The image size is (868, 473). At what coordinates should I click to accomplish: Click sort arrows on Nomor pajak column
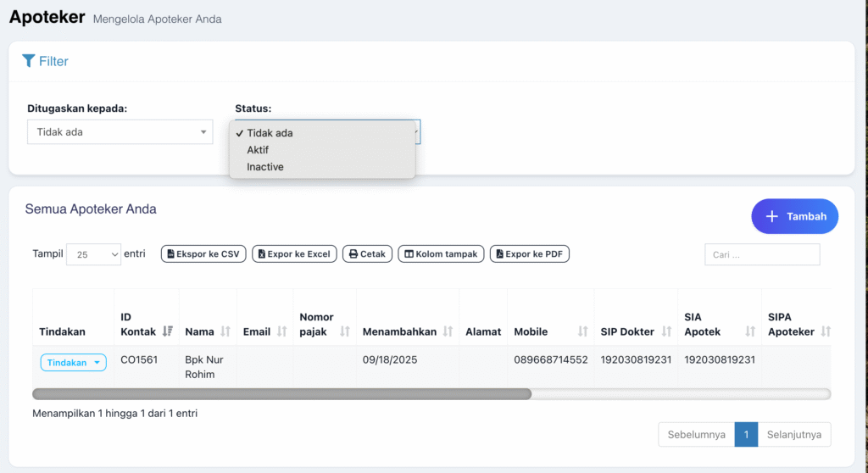345,331
